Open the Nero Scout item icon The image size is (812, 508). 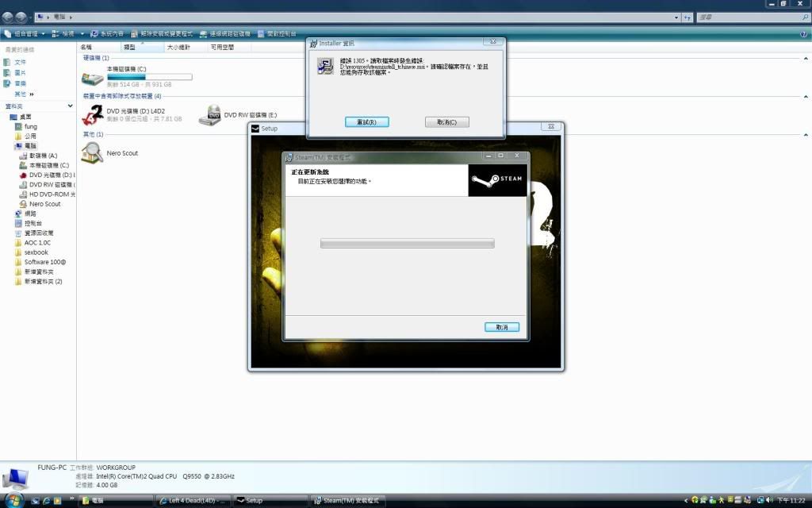click(93, 153)
